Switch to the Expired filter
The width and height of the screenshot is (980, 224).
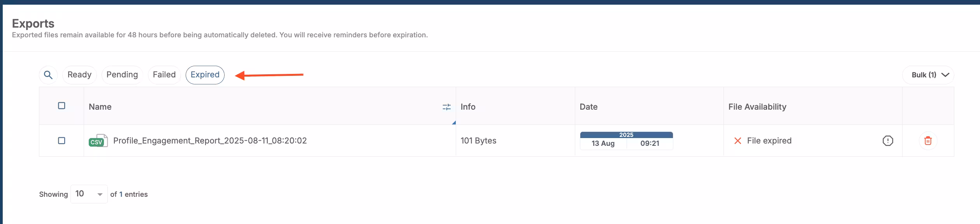coord(205,74)
